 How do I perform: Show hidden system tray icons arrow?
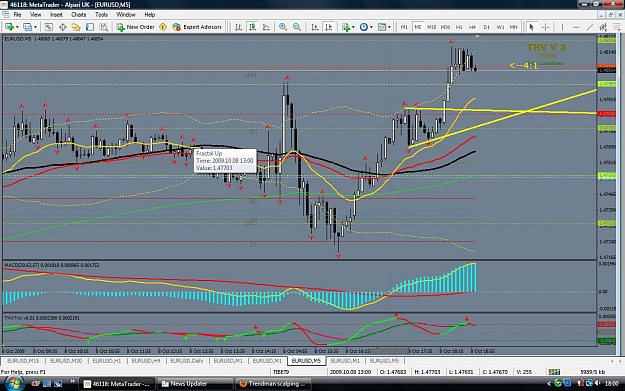pyautogui.click(x=549, y=384)
